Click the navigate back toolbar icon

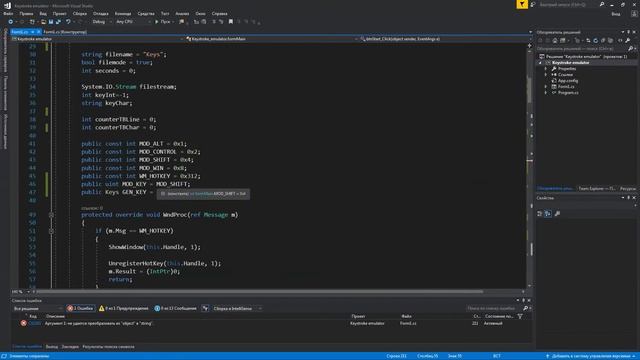[x=11, y=22]
